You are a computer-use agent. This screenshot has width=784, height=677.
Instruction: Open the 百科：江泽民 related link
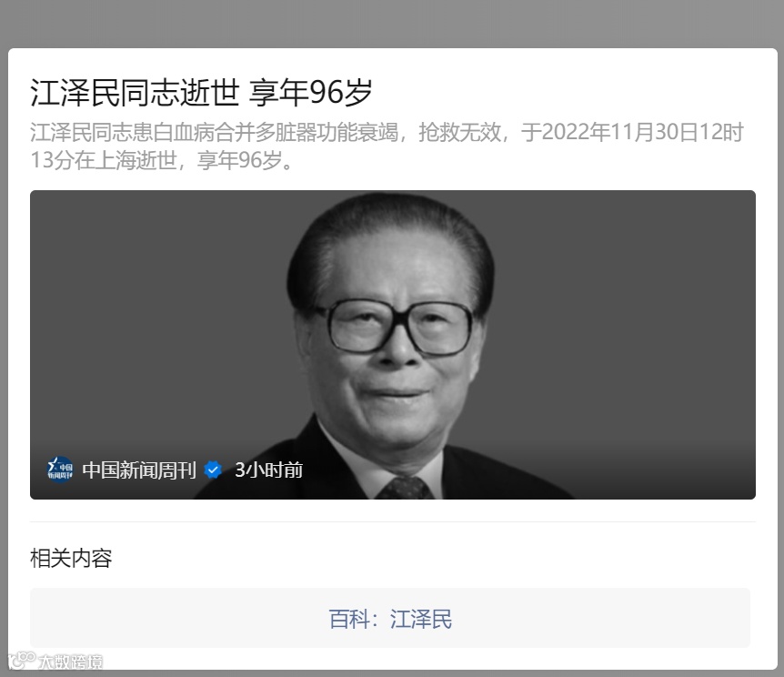(x=390, y=618)
